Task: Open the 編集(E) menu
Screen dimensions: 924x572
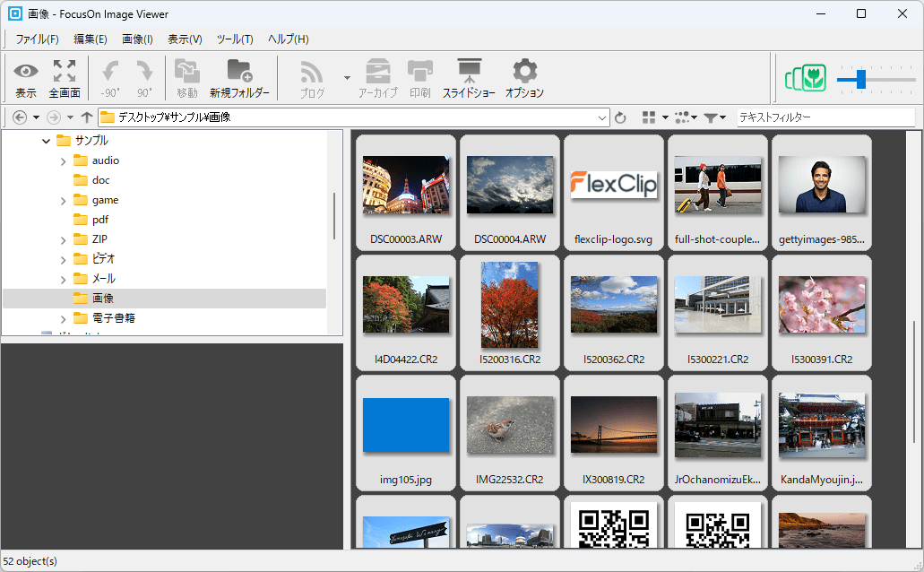Action: coord(91,39)
